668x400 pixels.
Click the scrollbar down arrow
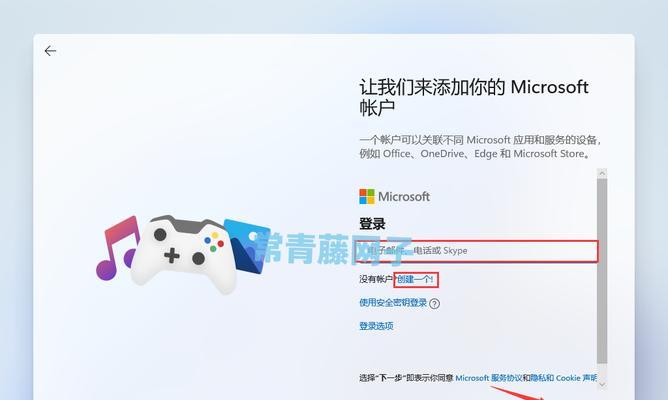tap(602, 384)
